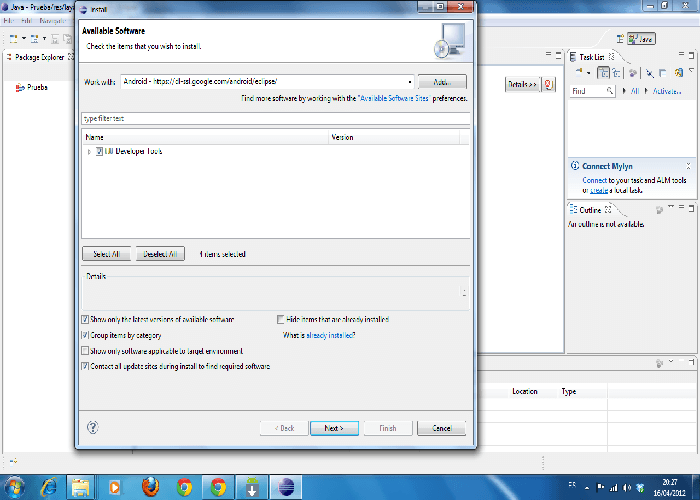Open Eclipse icon in taskbar
The height and width of the screenshot is (500, 700).
pos(286,488)
